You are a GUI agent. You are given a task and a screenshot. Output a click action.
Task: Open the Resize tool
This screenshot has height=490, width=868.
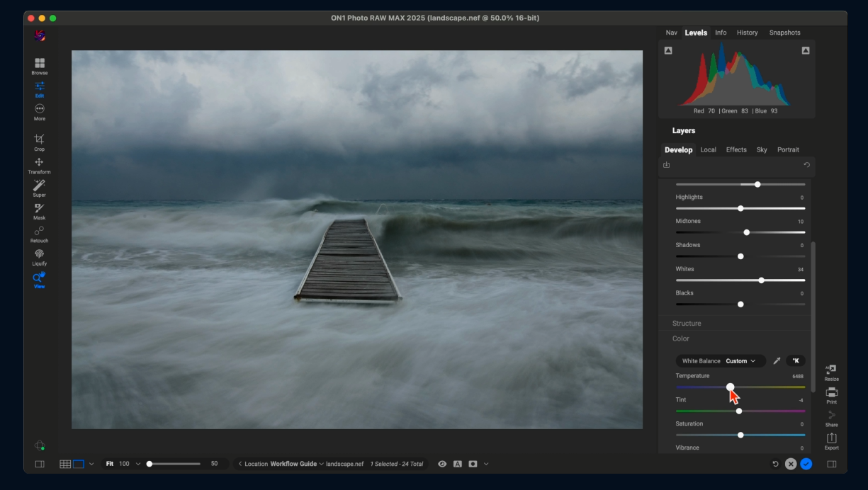click(x=831, y=372)
